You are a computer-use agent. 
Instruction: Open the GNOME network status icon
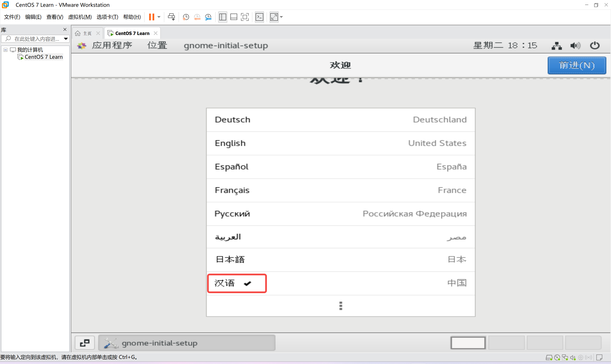556,46
